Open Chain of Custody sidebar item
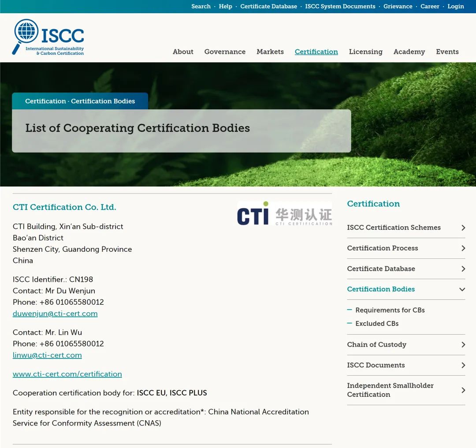Image resolution: width=476 pixels, height=448 pixels. [376, 344]
